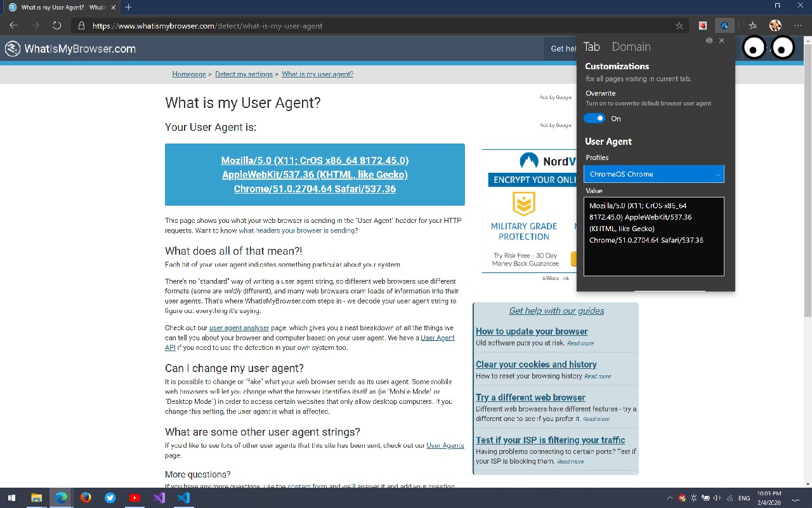Open How to update your browser guide
The width and height of the screenshot is (812, 508).
coord(532,331)
